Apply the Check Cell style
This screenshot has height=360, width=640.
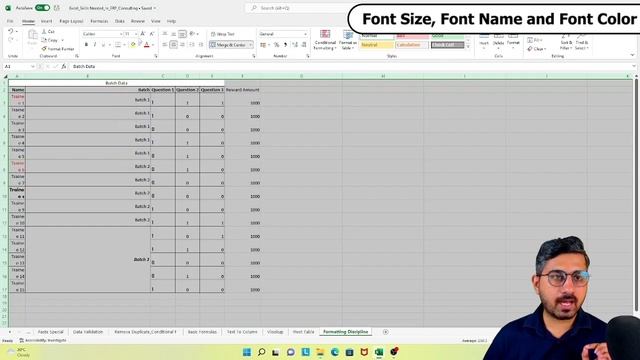(x=447, y=45)
